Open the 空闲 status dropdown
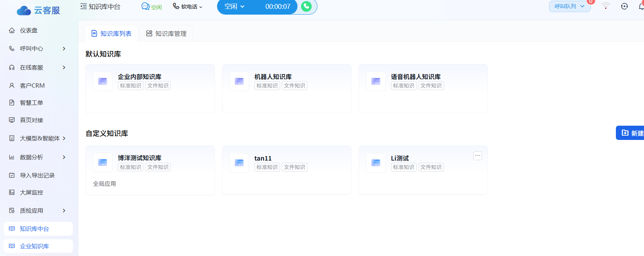The image size is (644, 256). [x=234, y=6]
